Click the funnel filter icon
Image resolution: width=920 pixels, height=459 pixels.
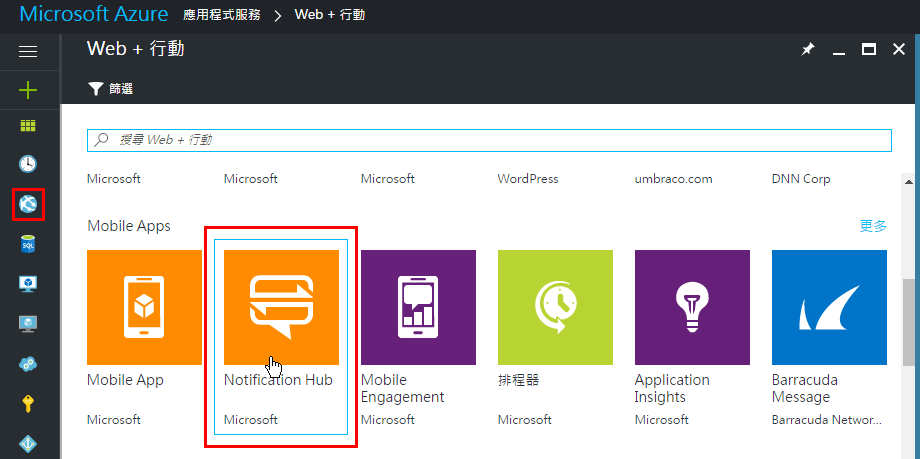[95, 89]
